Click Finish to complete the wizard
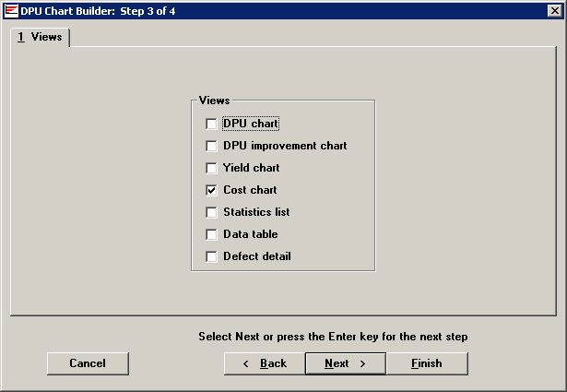Screen dimensions: 567x392 [426, 363]
